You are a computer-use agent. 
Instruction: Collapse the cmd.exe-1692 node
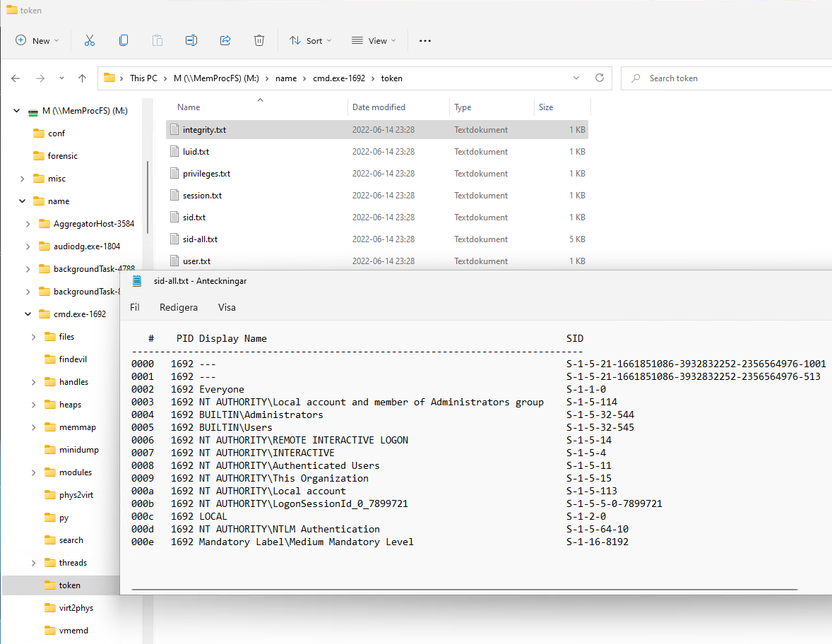tap(28, 314)
